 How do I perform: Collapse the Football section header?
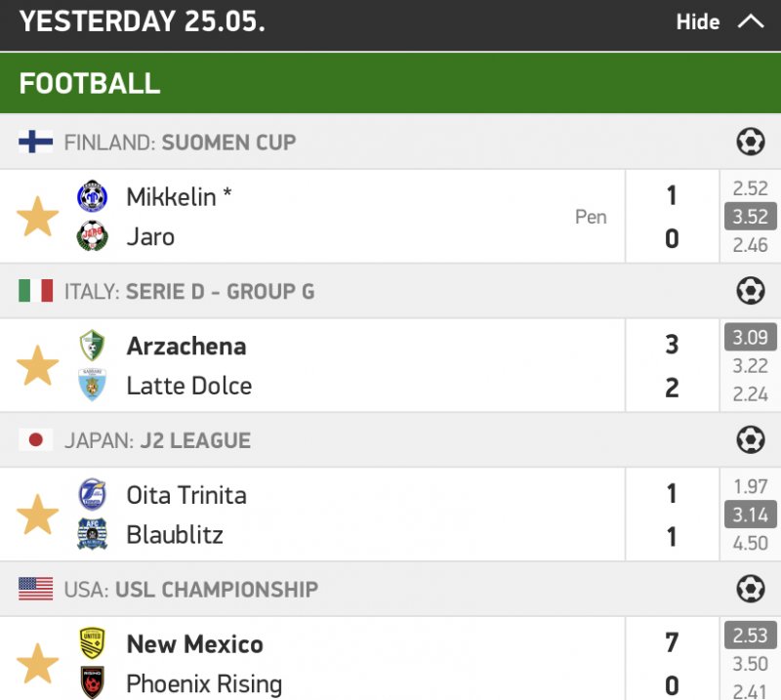pos(390,83)
